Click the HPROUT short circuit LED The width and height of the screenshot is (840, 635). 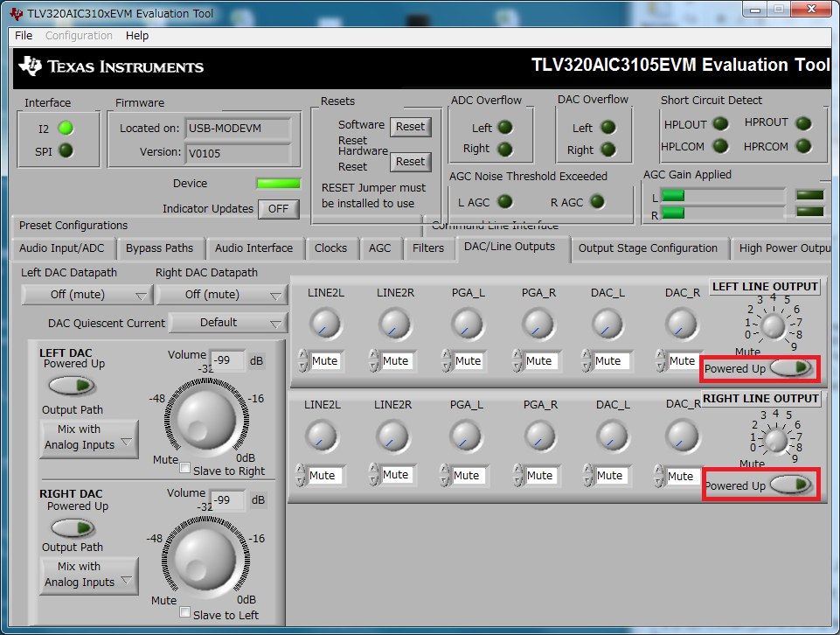[x=803, y=124]
